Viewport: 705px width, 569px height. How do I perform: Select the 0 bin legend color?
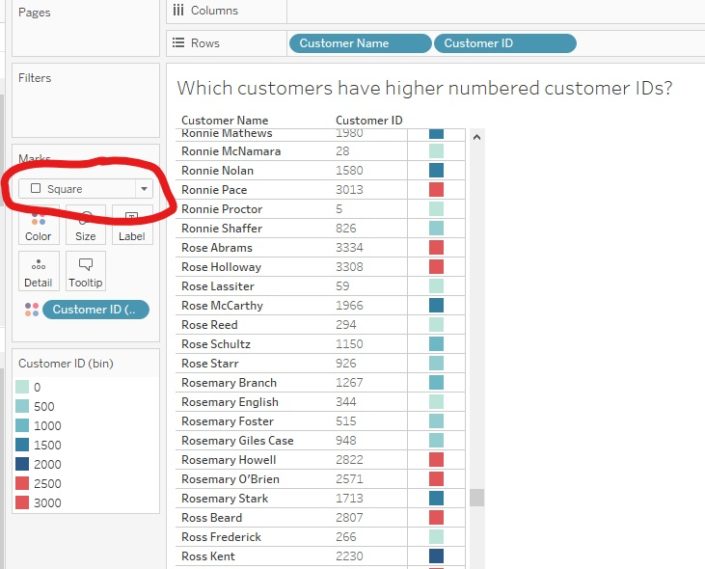[x=22, y=387]
